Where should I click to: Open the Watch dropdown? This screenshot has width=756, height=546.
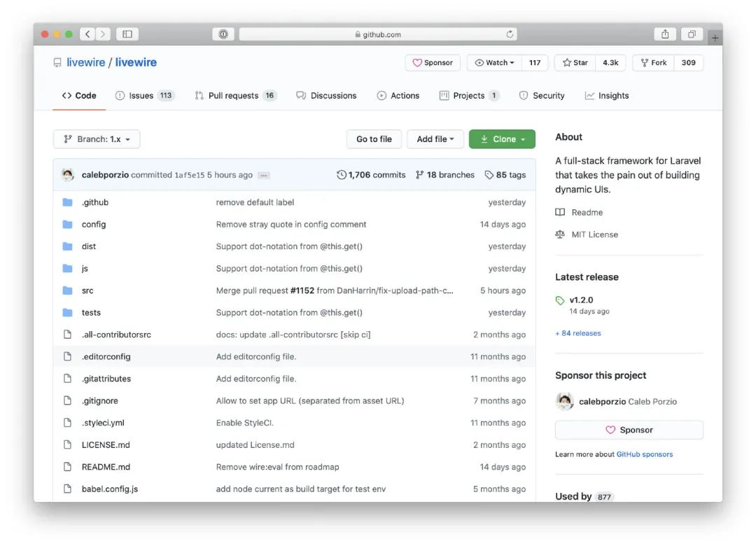pos(494,63)
